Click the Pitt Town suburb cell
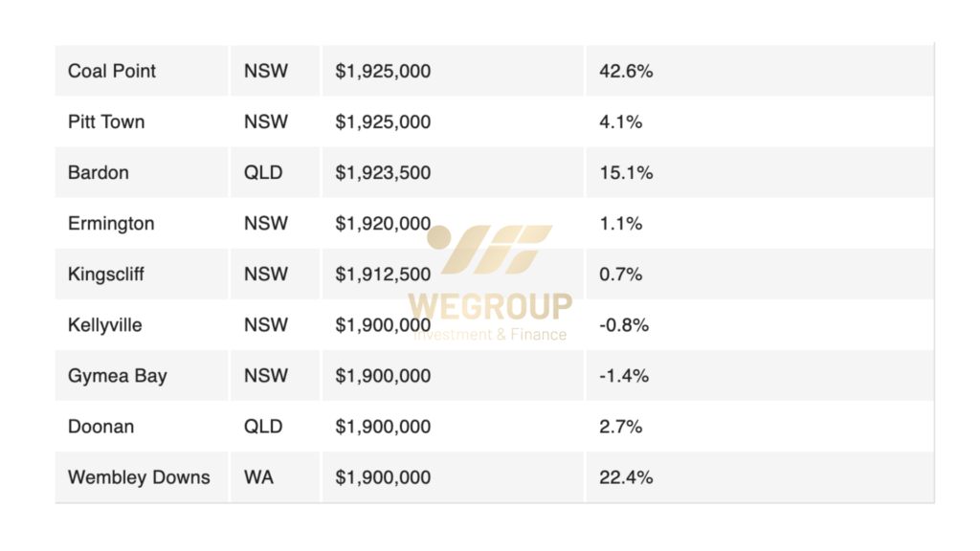980x551 pixels. click(x=106, y=122)
